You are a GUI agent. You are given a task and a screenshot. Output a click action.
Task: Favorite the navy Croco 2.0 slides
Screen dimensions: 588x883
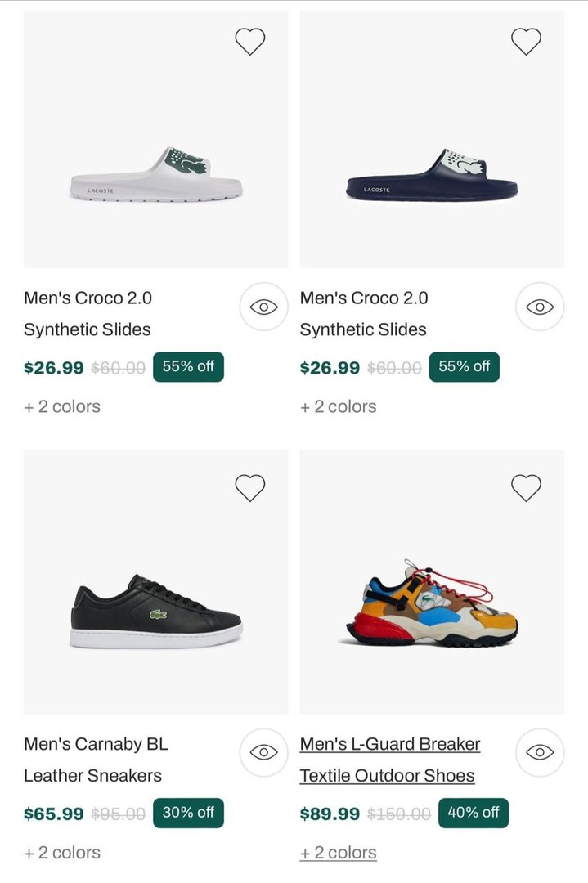tap(526, 41)
